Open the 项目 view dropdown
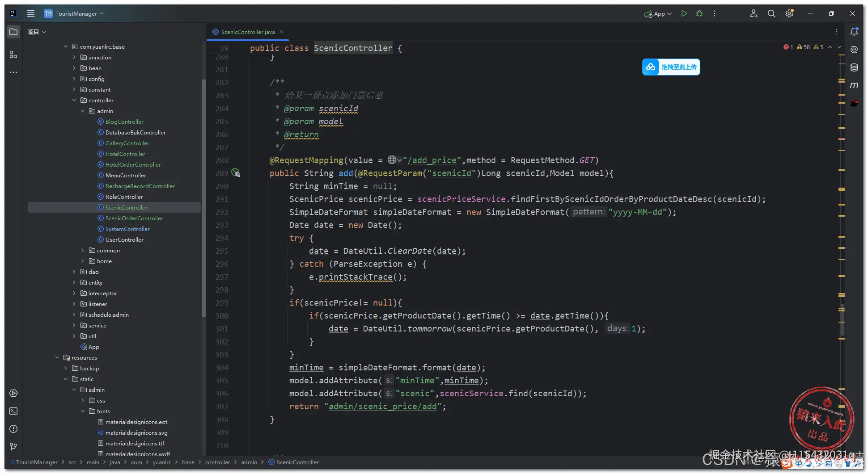868x474 pixels. coord(37,32)
